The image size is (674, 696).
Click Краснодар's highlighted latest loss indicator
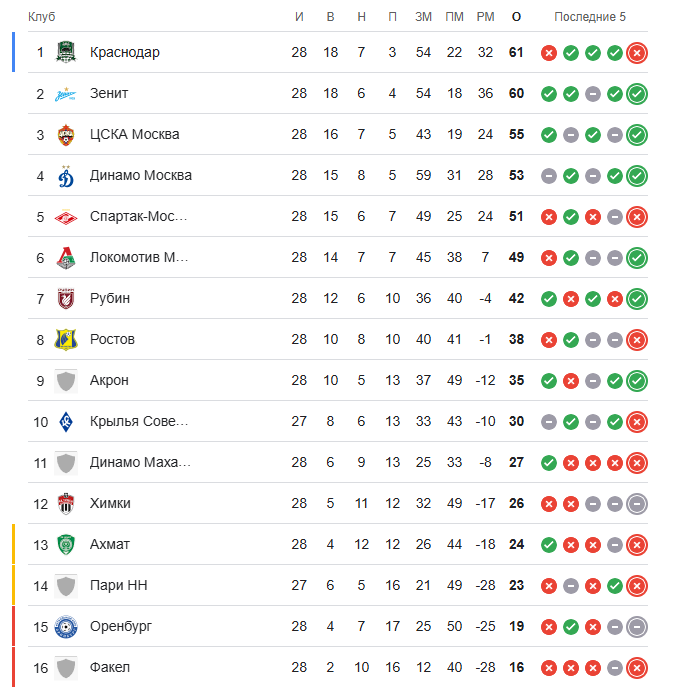[x=637, y=53]
